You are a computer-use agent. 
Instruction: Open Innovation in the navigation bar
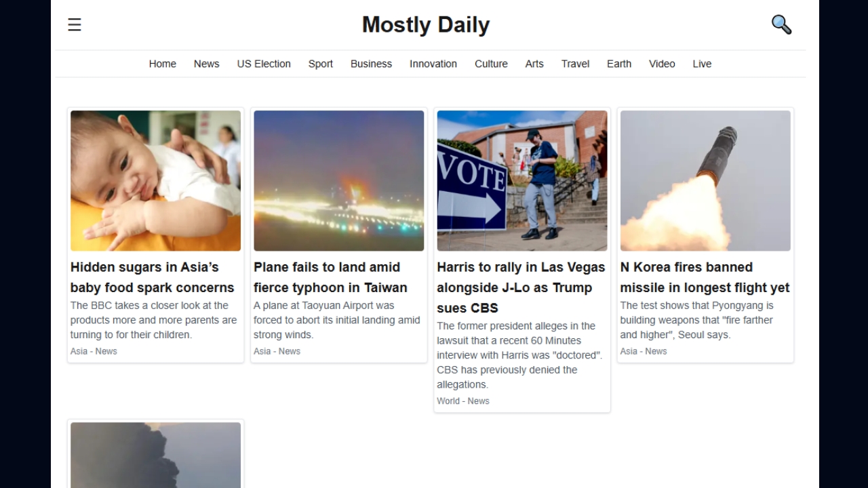pos(433,64)
